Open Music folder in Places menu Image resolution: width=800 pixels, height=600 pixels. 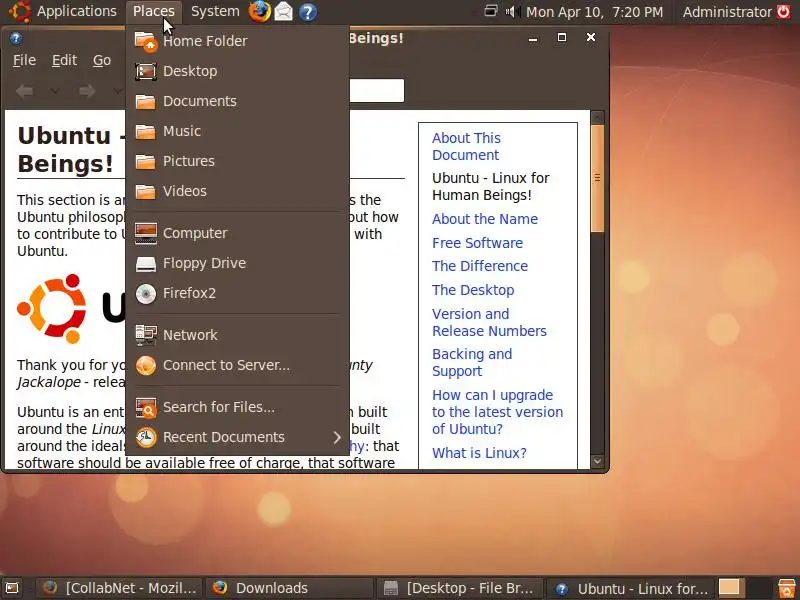237,131
